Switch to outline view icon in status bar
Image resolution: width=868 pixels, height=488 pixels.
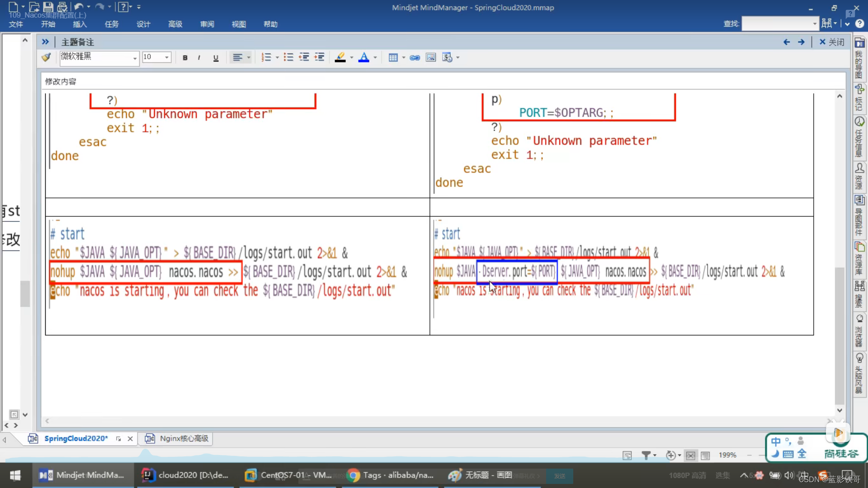[x=705, y=455]
